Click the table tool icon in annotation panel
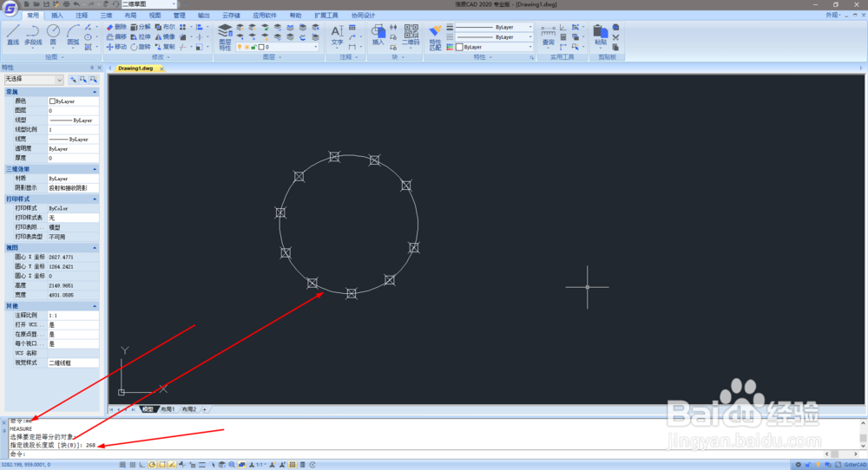Image resolution: width=868 pixels, height=470 pixels. [x=352, y=27]
